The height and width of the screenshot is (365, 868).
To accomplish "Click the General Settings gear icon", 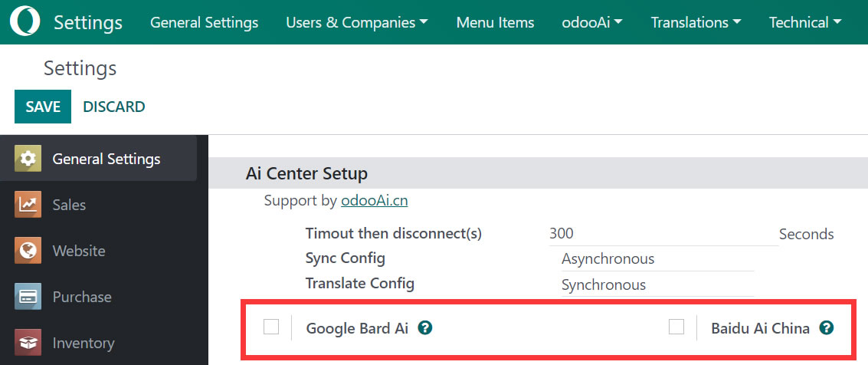I will (28, 159).
